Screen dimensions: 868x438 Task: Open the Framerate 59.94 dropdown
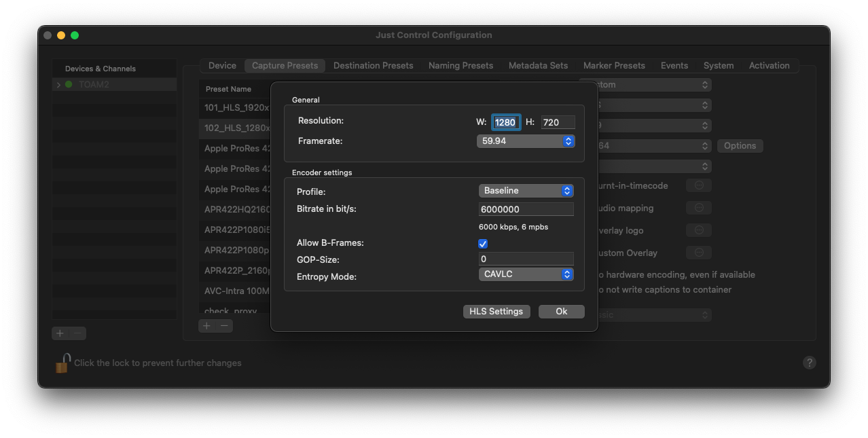point(526,141)
